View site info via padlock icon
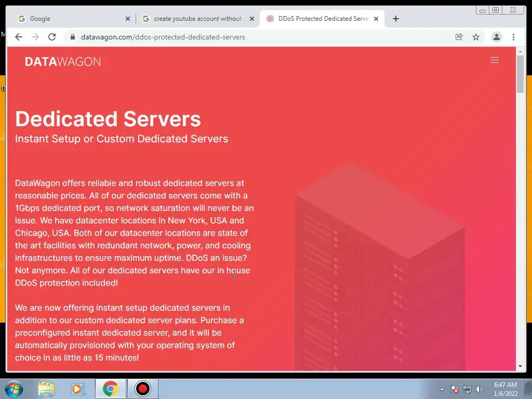The width and height of the screenshot is (532, 399). pyautogui.click(x=72, y=37)
